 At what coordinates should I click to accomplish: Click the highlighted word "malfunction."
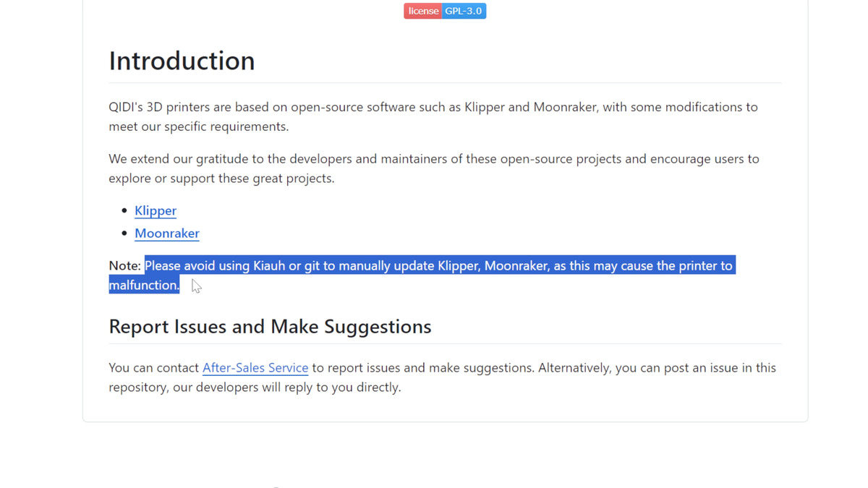pyautogui.click(x=144, y=286)
